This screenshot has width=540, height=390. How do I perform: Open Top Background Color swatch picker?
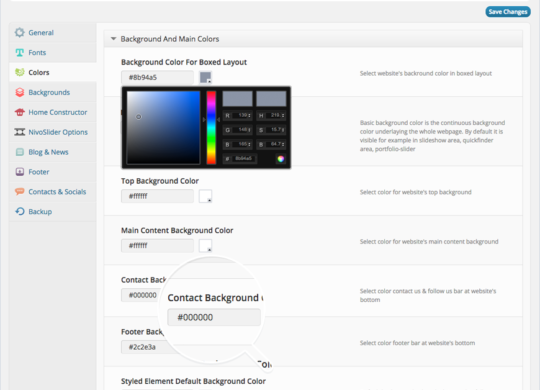[x=206, y=196]
